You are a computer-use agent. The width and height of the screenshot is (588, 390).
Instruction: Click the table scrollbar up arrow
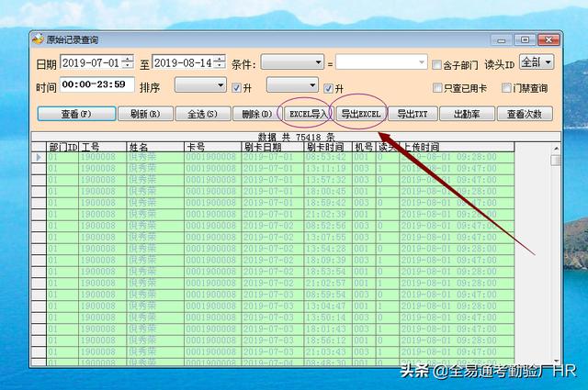pyautogui.click(x=556, y=149)
